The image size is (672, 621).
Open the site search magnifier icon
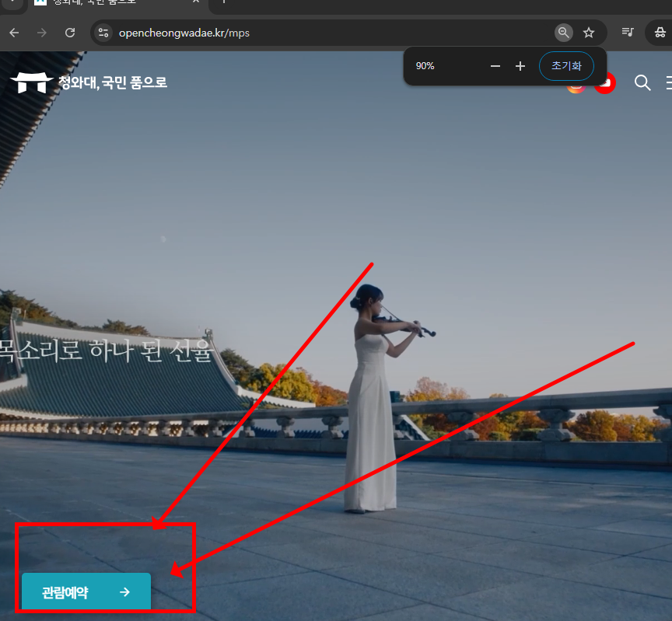(x=642, y=82)
